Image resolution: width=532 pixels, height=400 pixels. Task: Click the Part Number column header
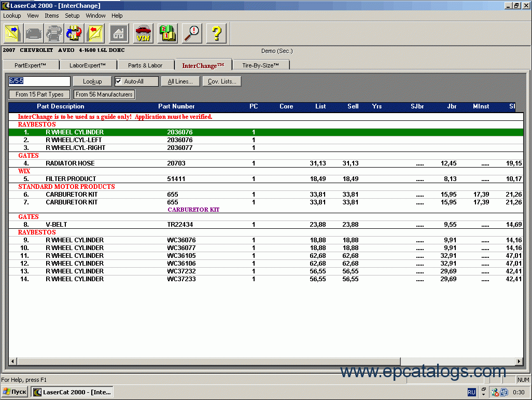click(176, 106)
